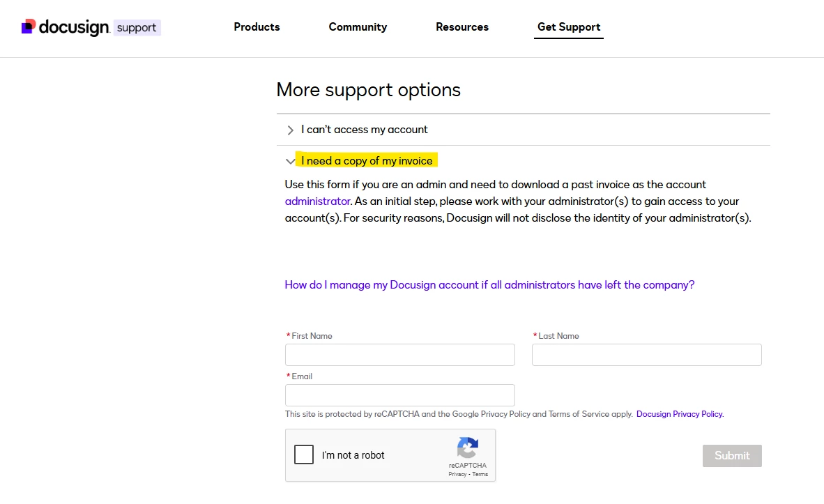Click the Docusign logo icon

pyautogui.click(x=29, y=26)
